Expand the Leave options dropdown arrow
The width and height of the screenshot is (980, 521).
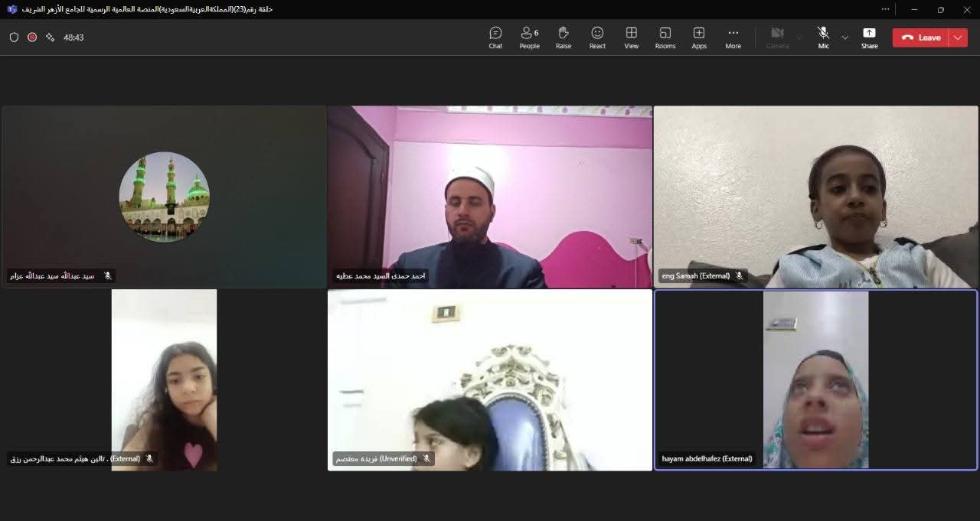(x=958, y=37)
